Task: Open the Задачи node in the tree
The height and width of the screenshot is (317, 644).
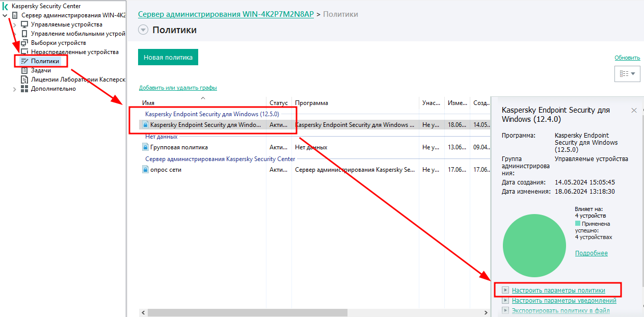Action: point(41,70)
